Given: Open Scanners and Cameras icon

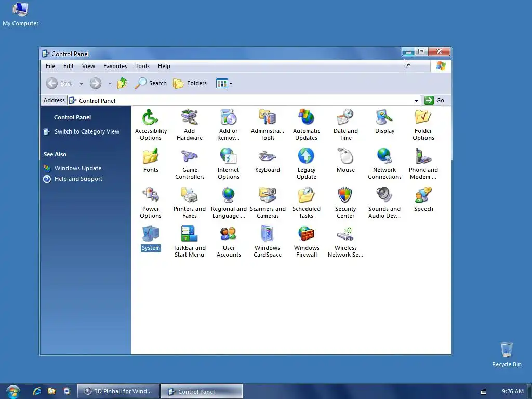Looking at the screenshot, I should (x=268, y=203).
